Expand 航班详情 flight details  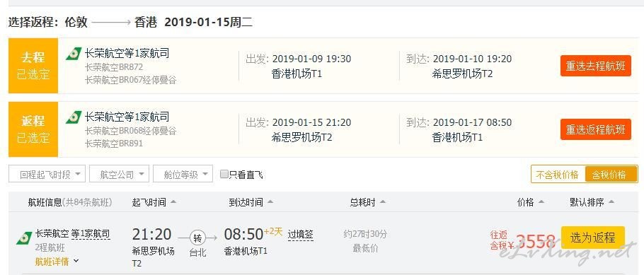click(57, 261)
